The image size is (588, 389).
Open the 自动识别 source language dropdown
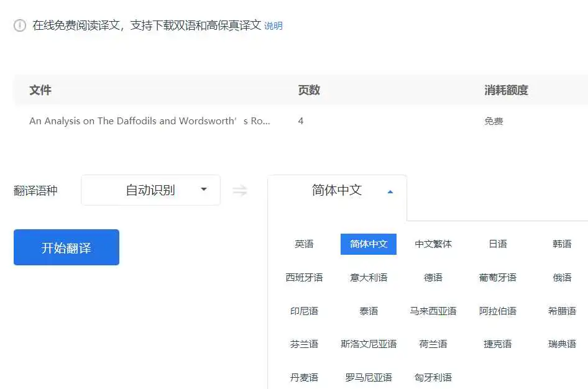pos(151,190)
